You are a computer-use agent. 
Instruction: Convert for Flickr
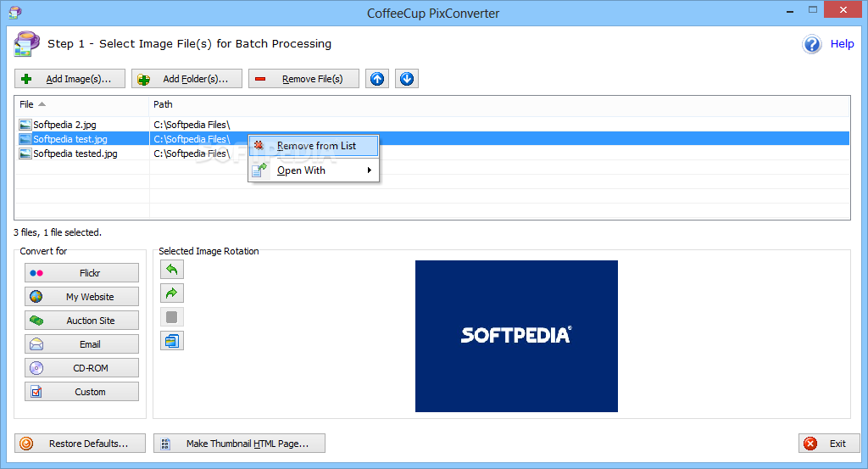[x=82, y=273]
